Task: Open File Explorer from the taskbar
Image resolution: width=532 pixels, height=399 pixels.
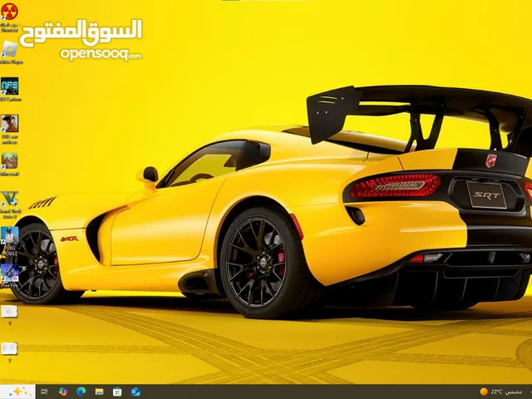Action: click(100, 392)
